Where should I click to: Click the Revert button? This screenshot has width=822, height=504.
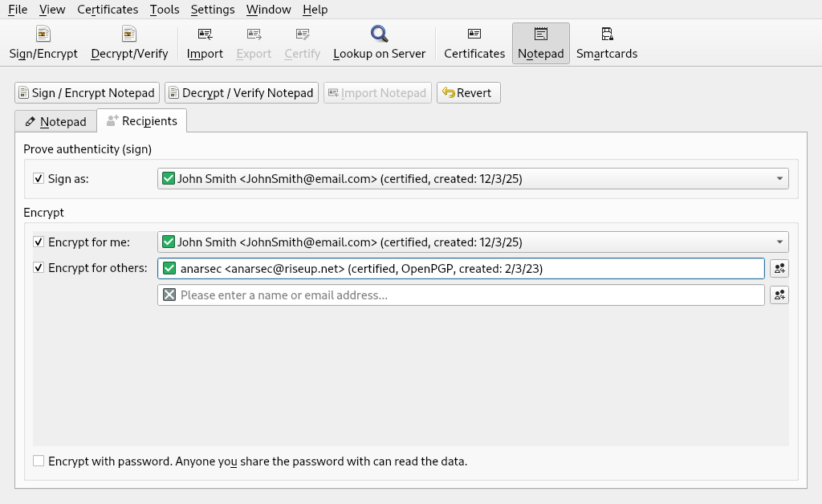[468, 92]
